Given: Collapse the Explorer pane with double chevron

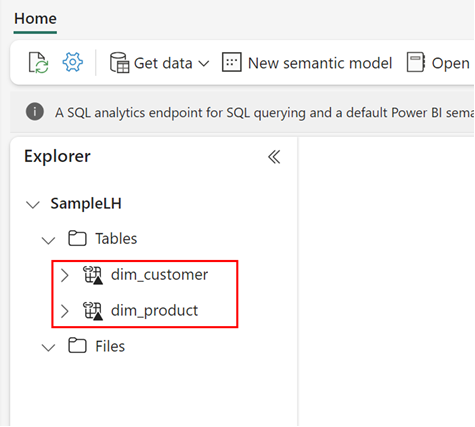Looking at the screenshot, I should pos(274,157).
